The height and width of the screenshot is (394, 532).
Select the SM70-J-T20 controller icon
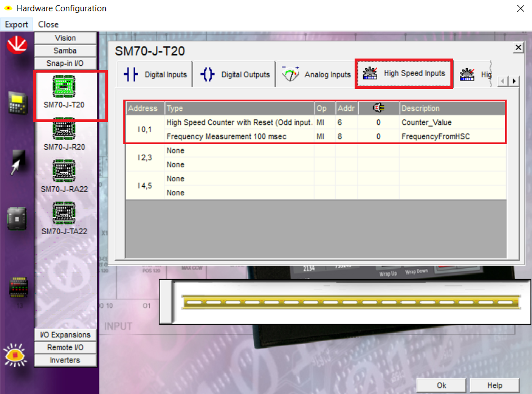64,87
